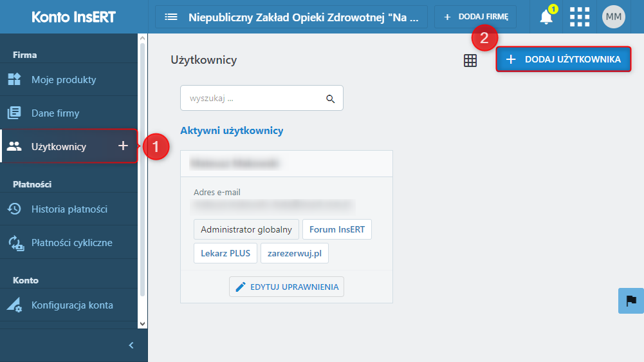Image resolution: width=644 pixels, height=362 pixels.
Task: Click the Konfiguracja konta gear icon
Action: [14, 305]
